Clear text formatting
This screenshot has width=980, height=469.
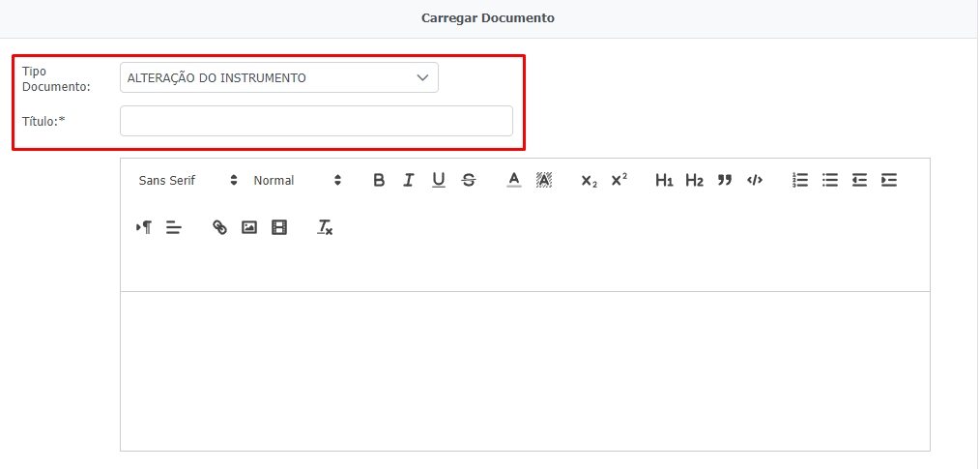(325, 227)
